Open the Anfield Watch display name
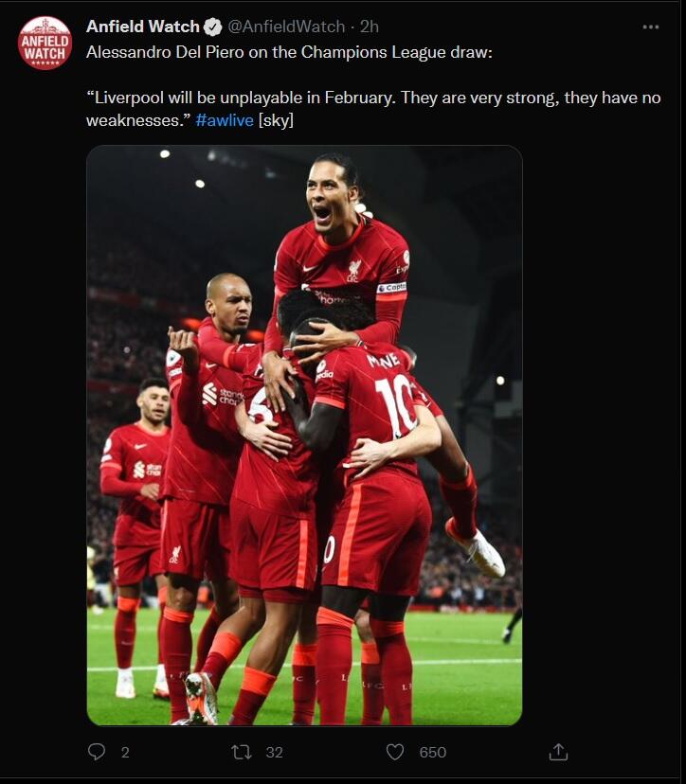Screen dimensions: 686x784 (143, 27)
